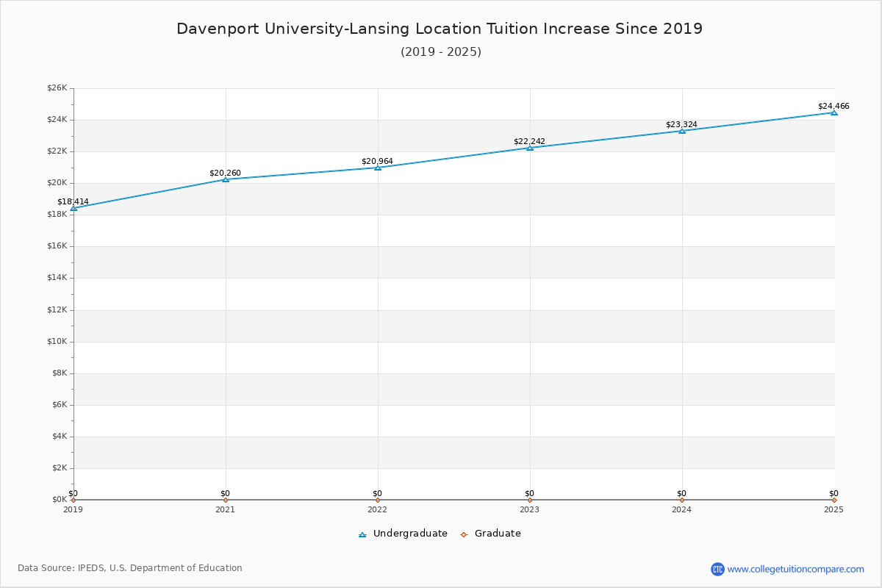
Task: Click the $0 label above 2024
Action: point(681,493)
